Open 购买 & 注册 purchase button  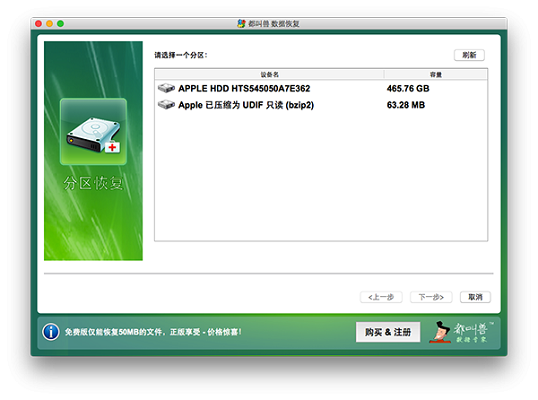coord(388,332)
